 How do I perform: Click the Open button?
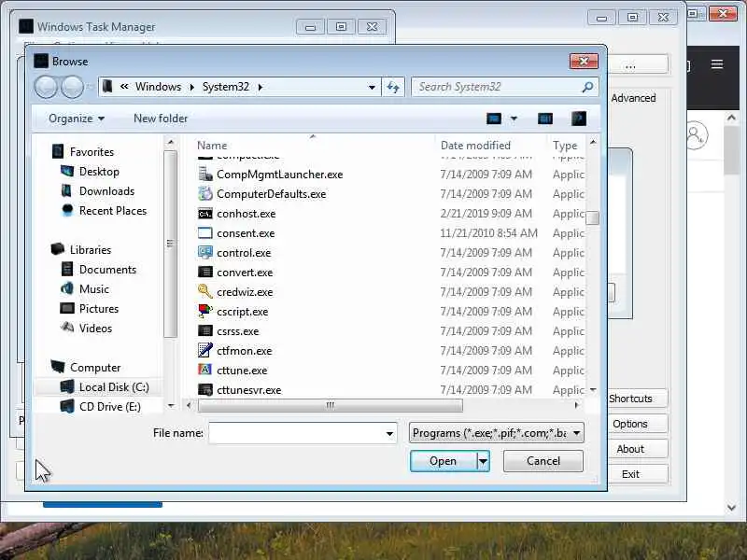click(443, 461)
